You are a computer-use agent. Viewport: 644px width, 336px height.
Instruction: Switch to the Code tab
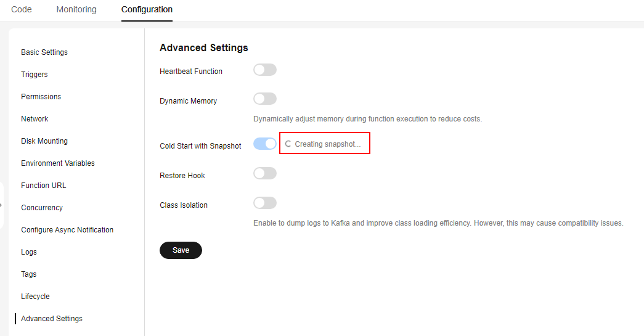[x=22, y=9]
